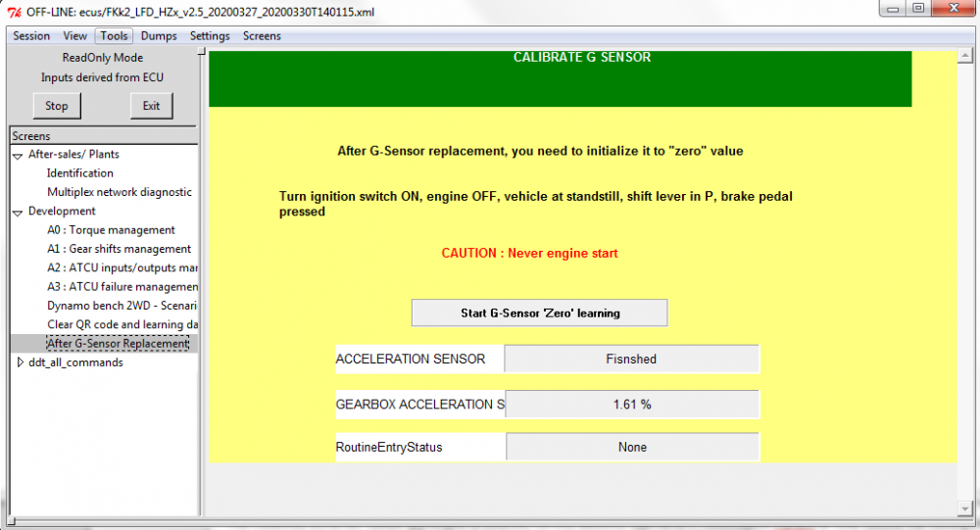Click the Tk feather icon in title bar
The width and height of the screenshot is (980, 530).
pos(14,12)
